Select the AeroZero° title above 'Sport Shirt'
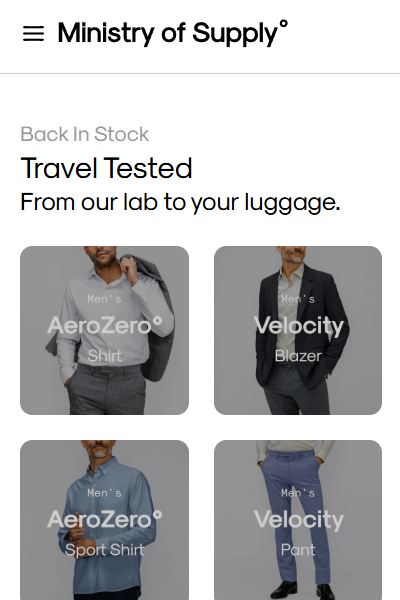Image resolution: width=400 pixels, height=600 pixels. click(x=105, y=520)
